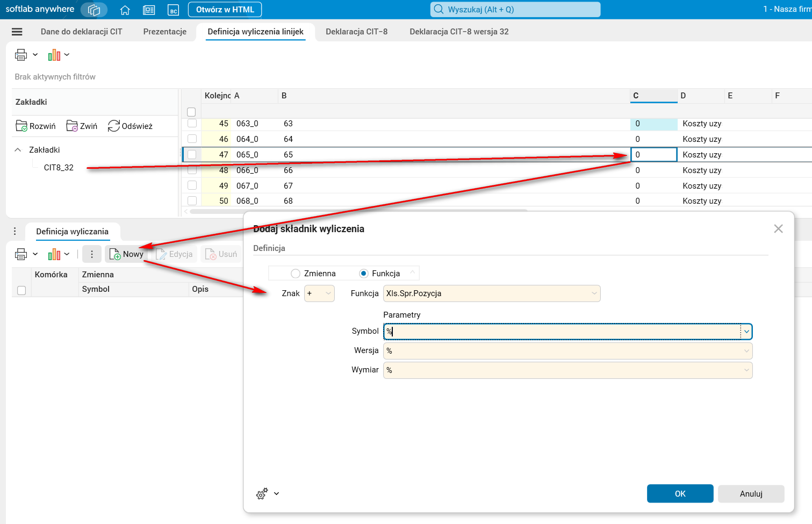This screenshot has width=812, height=524.
Task: Open the vertical dots panel menu beside Definicja wyliczania tab
Action: pos(15,231)
